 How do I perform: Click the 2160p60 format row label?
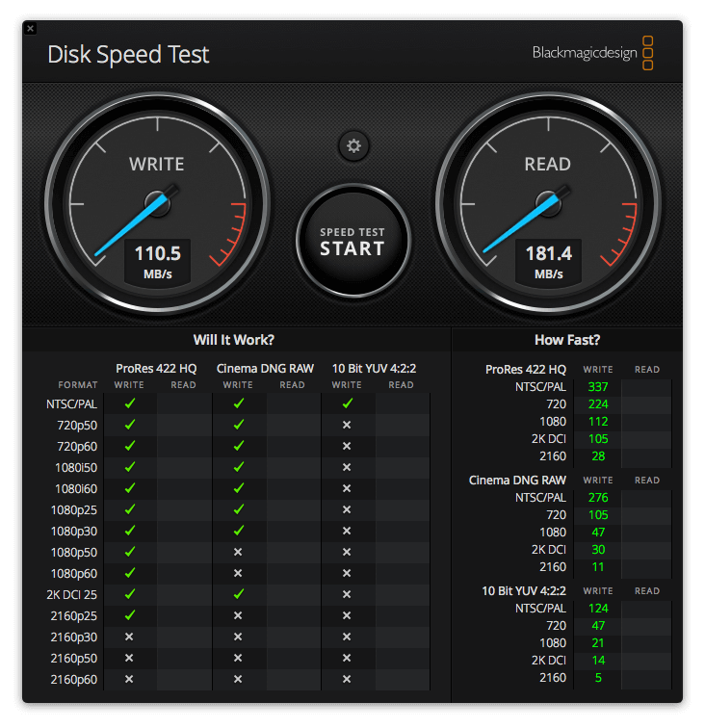click(74, 680)
